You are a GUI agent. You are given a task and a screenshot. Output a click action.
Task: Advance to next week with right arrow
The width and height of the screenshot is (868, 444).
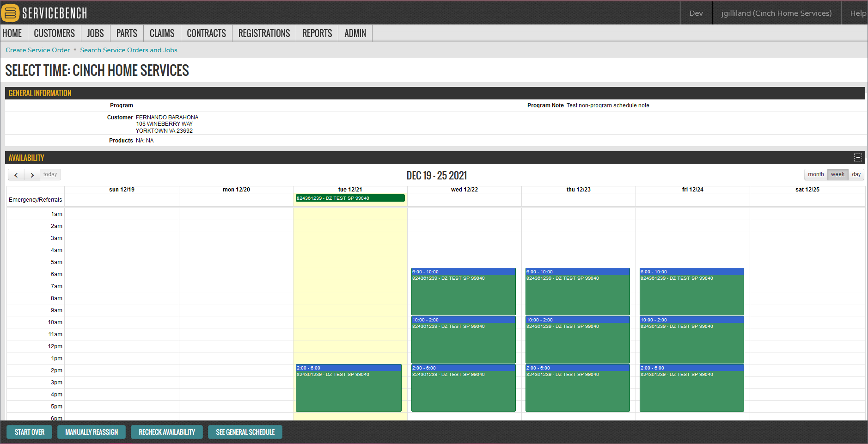click(x=32, y=175)
